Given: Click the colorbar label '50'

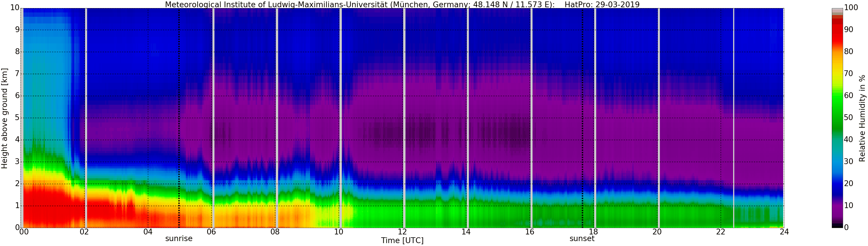Looking at the screenshot, I should coord(849,118).
